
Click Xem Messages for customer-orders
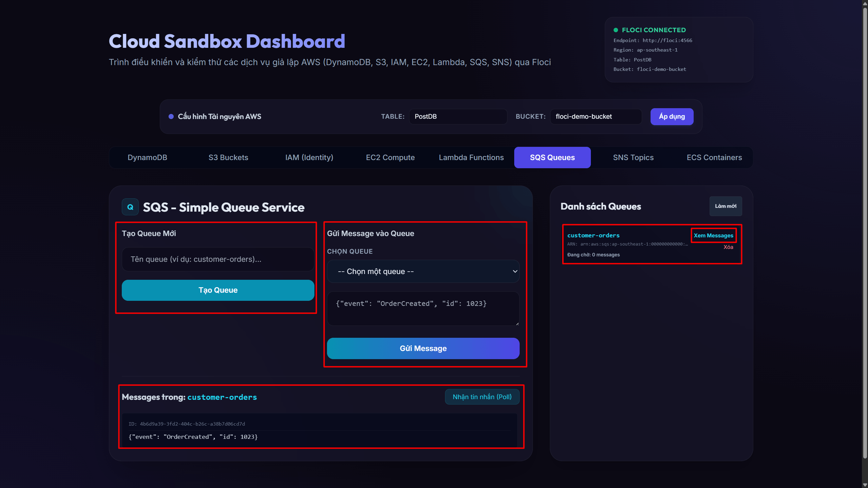pyautogui.click(x=713, y=235)
